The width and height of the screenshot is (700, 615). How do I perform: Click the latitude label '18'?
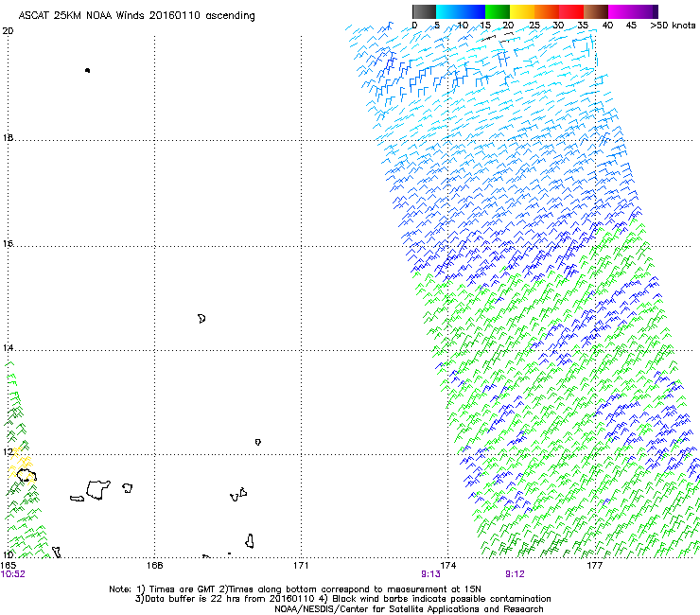coord(8,137)
